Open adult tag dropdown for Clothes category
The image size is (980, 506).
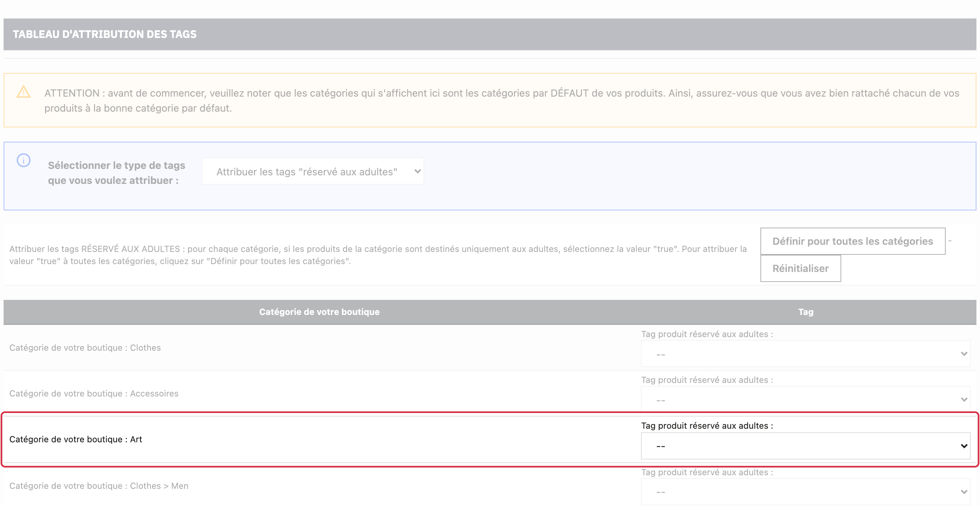pos(805,354)
